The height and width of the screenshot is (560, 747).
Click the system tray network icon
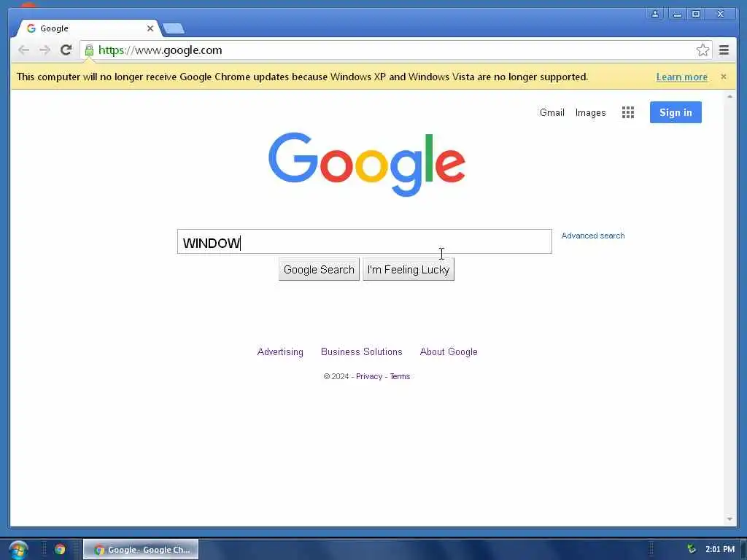(691, 549)
